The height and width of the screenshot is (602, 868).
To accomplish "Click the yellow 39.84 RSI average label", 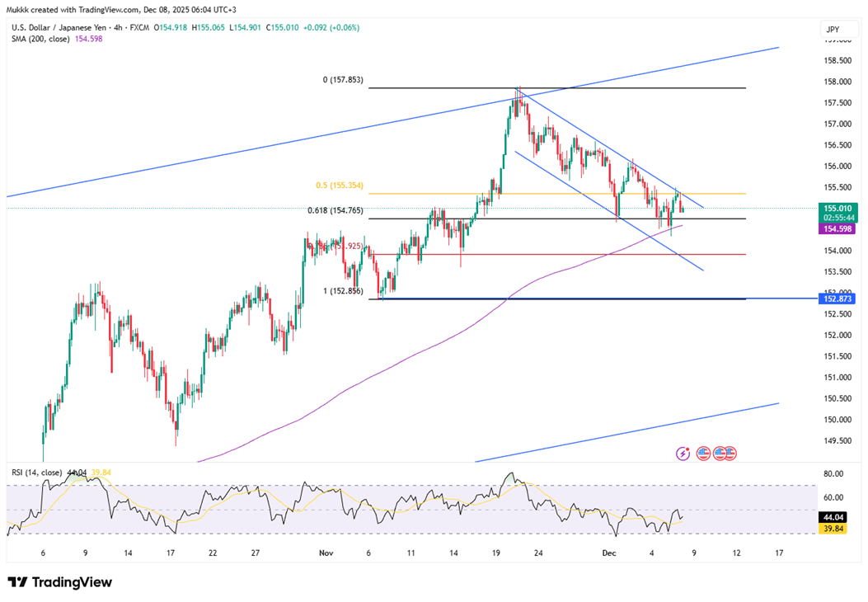I will (x=838, y=528).
